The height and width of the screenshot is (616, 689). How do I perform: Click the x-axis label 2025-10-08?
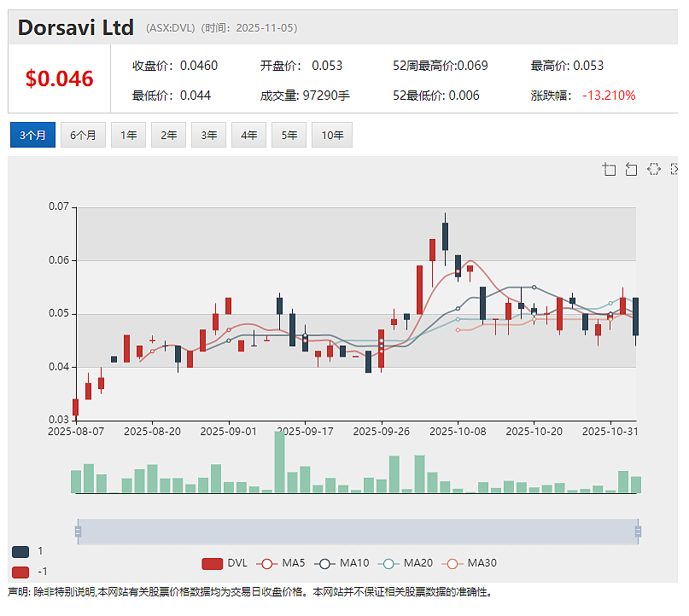click(458, 432)
